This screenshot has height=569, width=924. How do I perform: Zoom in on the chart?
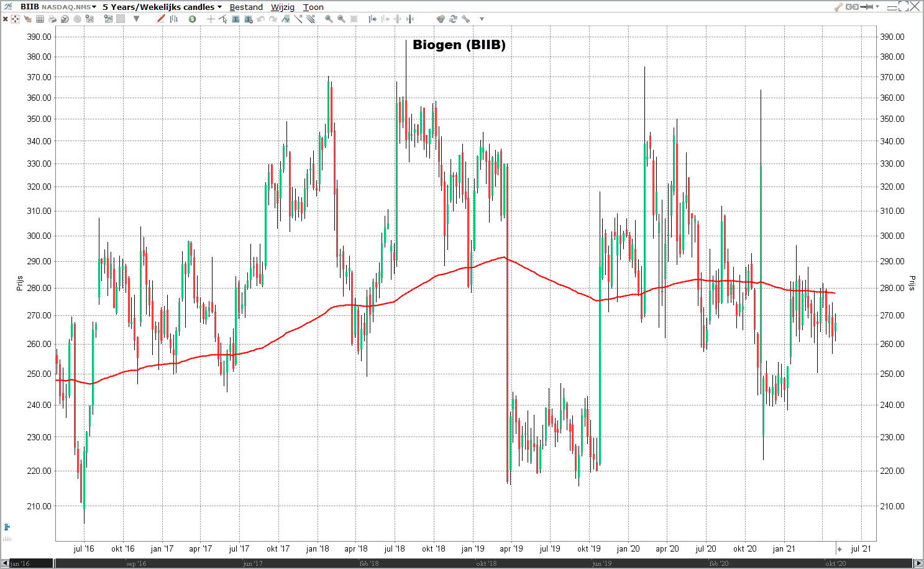pyautogui.click(x=329, y=19)
